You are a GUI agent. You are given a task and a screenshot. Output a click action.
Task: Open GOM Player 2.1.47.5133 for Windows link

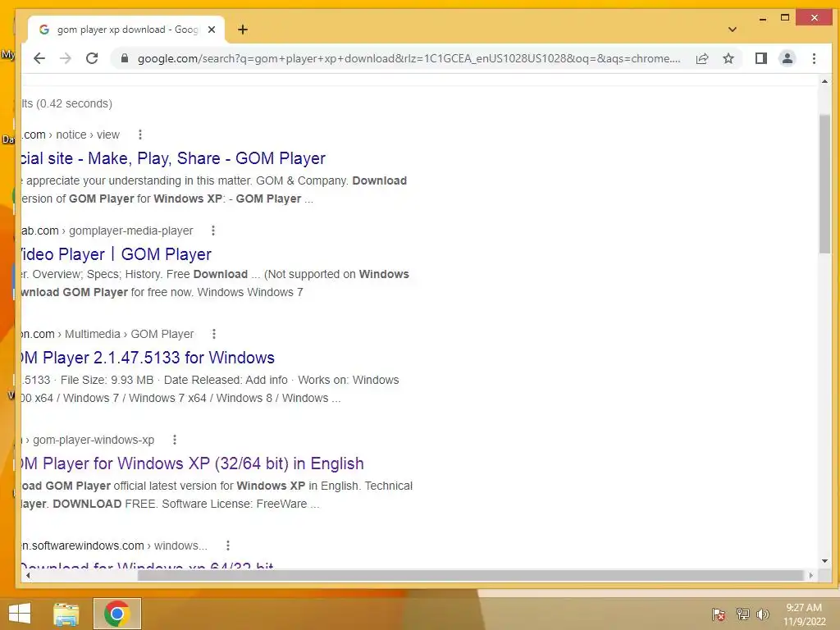click(x=148, y=358)
